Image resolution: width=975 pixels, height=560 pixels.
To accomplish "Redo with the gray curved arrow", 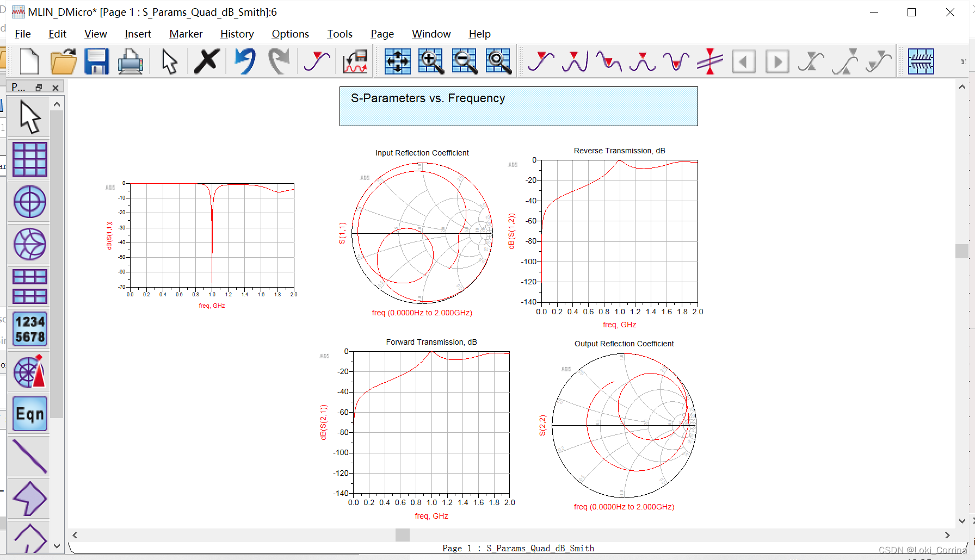I will [x=279, y=61].
